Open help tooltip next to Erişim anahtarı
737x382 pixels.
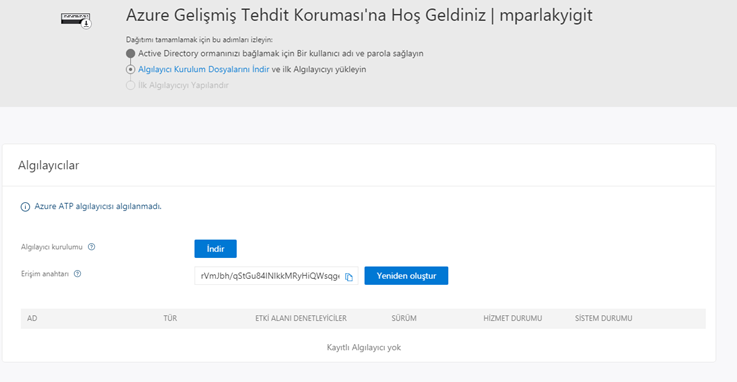point(78,273)
